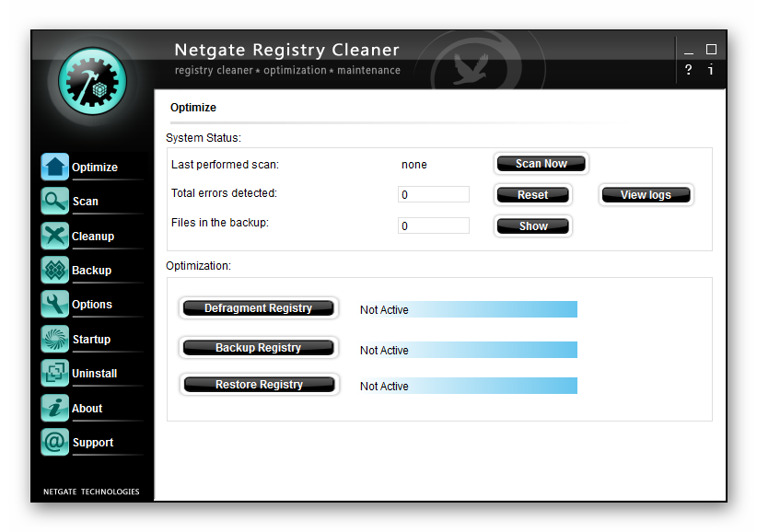The image size is (757, 532).
Task: Click the Backup Registry status bar
Action: (468, 350)
